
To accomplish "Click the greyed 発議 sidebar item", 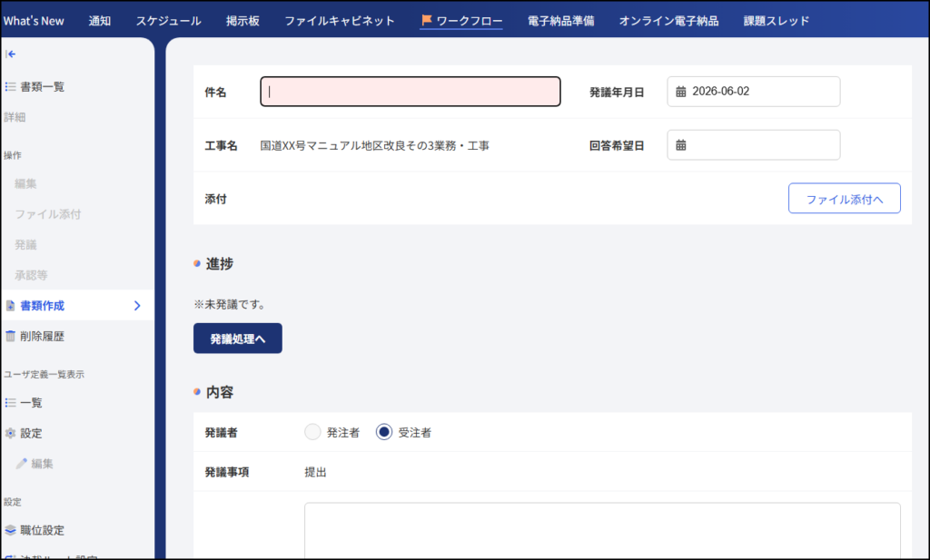I will point(25,245).
